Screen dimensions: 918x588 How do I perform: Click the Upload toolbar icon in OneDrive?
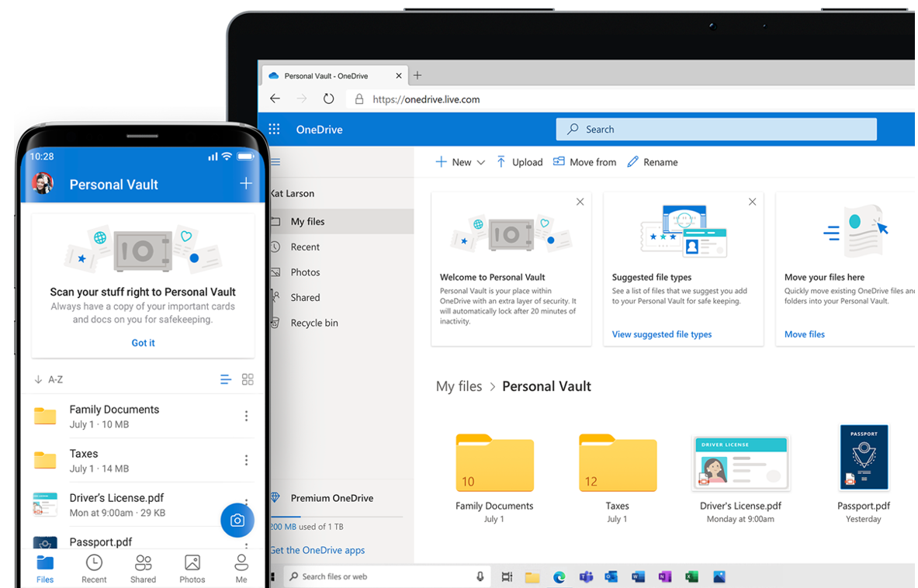503,161
